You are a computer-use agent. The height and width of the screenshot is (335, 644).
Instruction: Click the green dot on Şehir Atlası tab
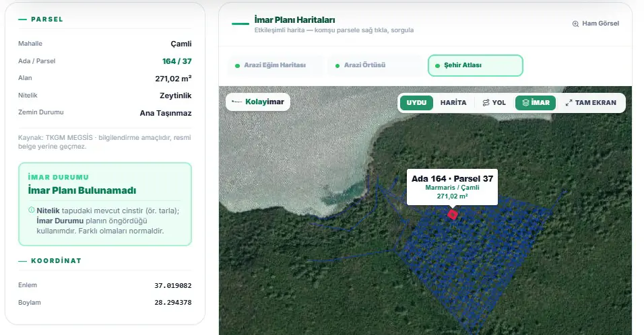[437, 66]
